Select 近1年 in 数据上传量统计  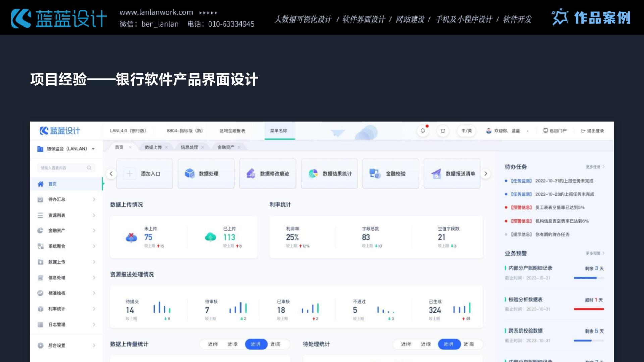click(x=213, y=344)
